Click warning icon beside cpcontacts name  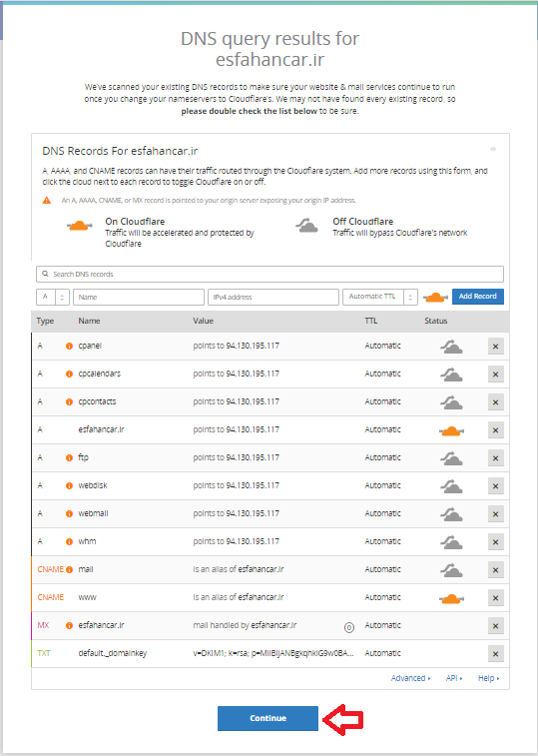(x=69, y=402)
